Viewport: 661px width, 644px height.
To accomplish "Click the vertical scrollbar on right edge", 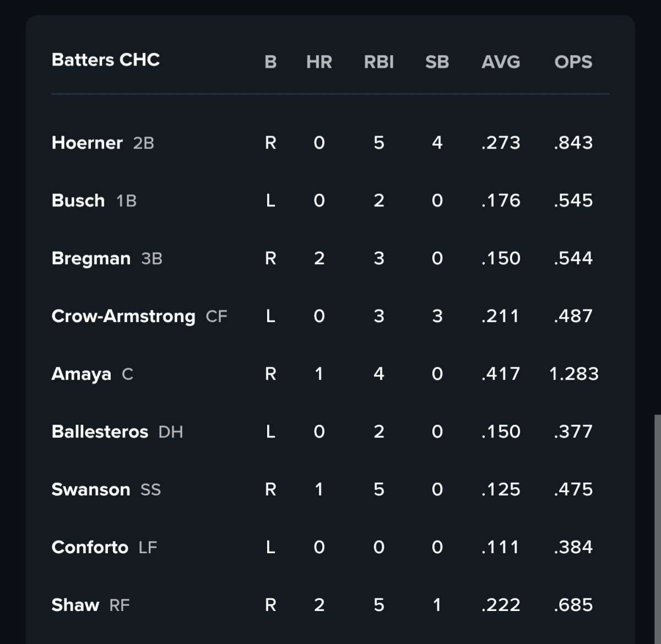I will coord(657,528).
